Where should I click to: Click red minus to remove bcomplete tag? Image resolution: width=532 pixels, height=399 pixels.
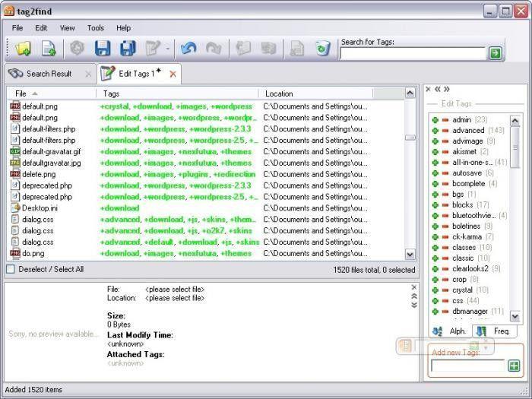[x=445, y=184]
